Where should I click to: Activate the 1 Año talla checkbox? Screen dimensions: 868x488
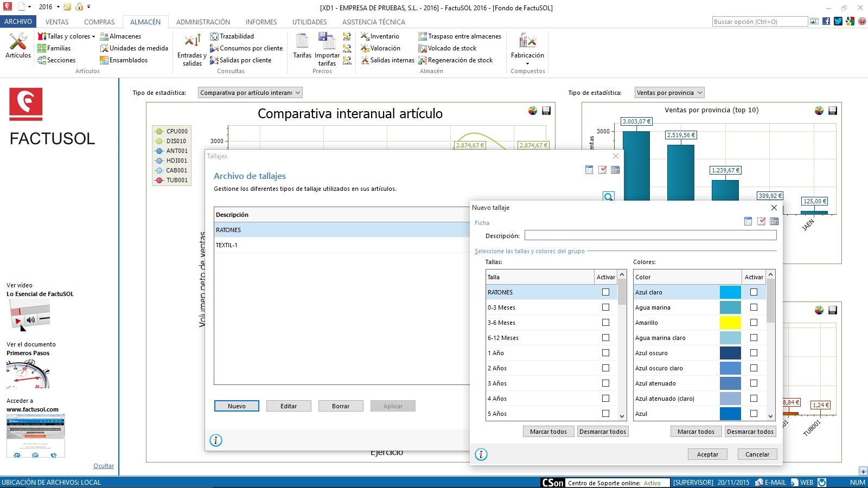point(605,353)
